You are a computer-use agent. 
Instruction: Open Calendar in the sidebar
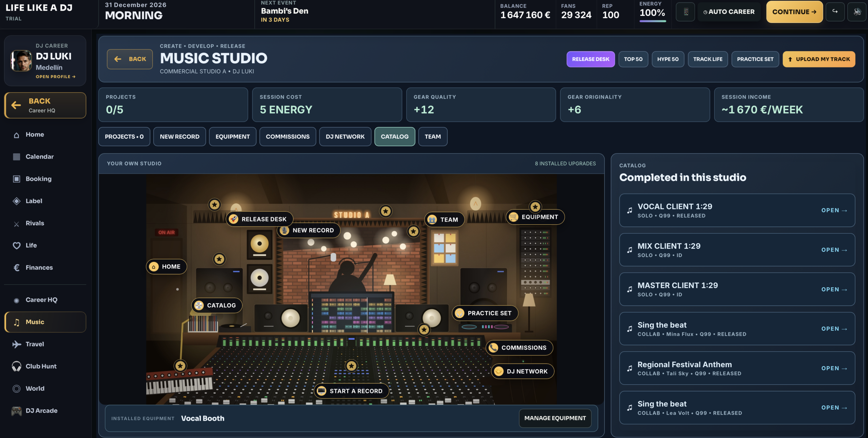click(x=45, y=157)
